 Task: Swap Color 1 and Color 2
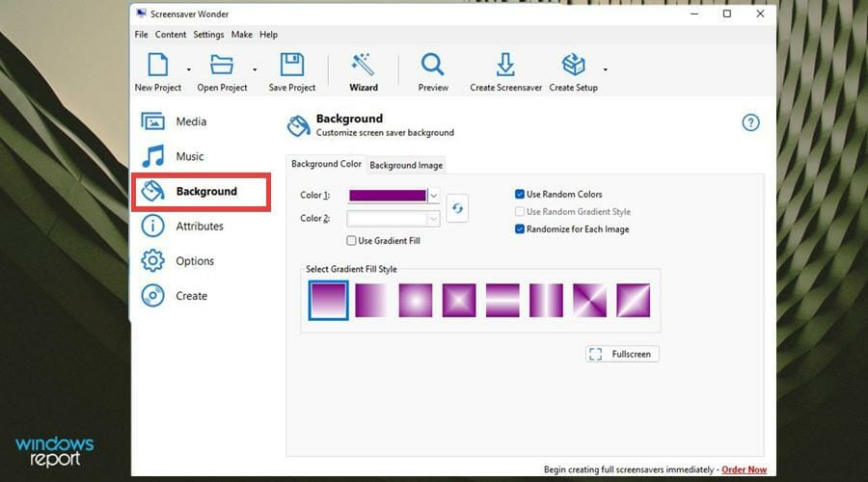pyautogui.click(x=457, y=208)
